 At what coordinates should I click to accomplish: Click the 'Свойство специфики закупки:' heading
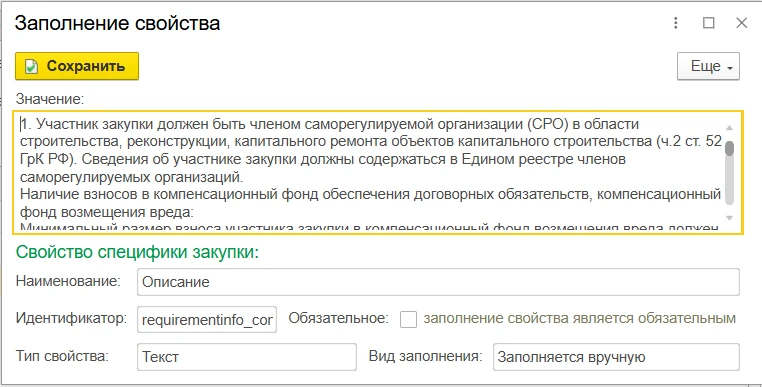point(138,252)
